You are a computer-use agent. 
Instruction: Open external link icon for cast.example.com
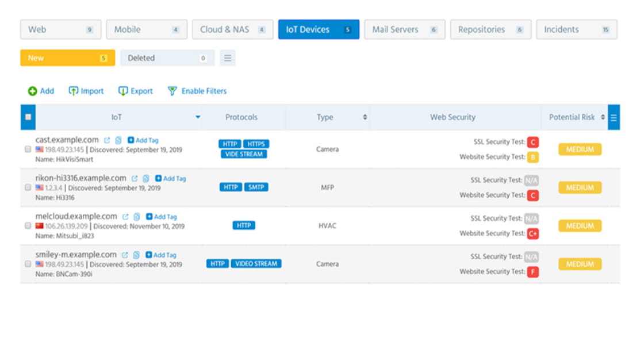point(107,140)
